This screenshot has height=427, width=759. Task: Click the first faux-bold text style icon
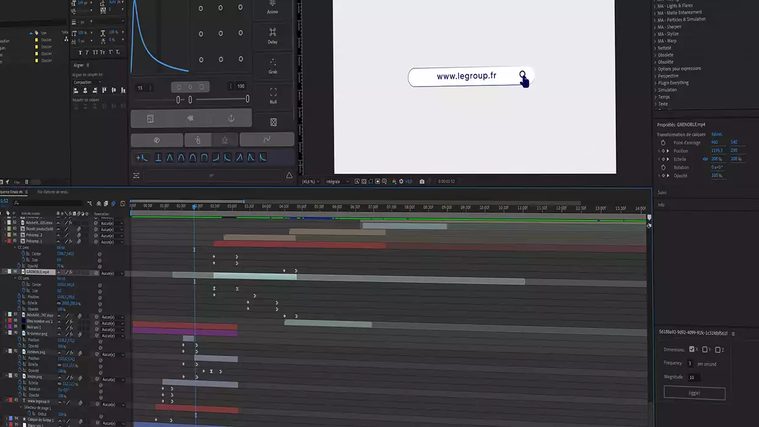pos(80,52)
